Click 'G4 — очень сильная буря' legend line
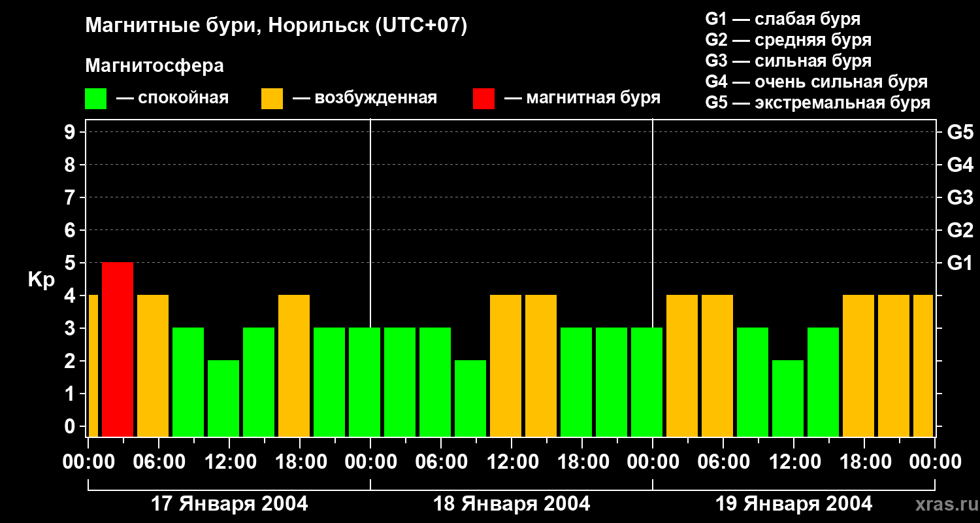This screenshot has width=980, height=523. pyautogui.click(x=817, y=82)
